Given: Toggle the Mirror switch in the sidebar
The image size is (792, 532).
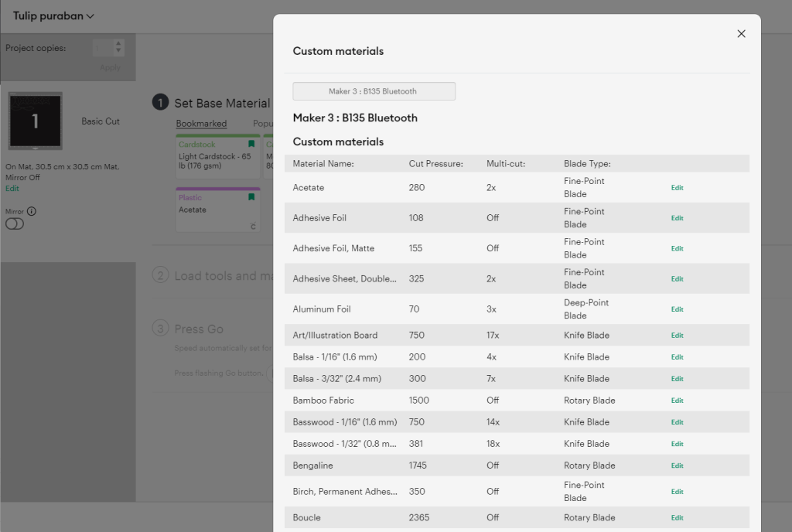Looking at the screenshot, I should coord(14,223).
